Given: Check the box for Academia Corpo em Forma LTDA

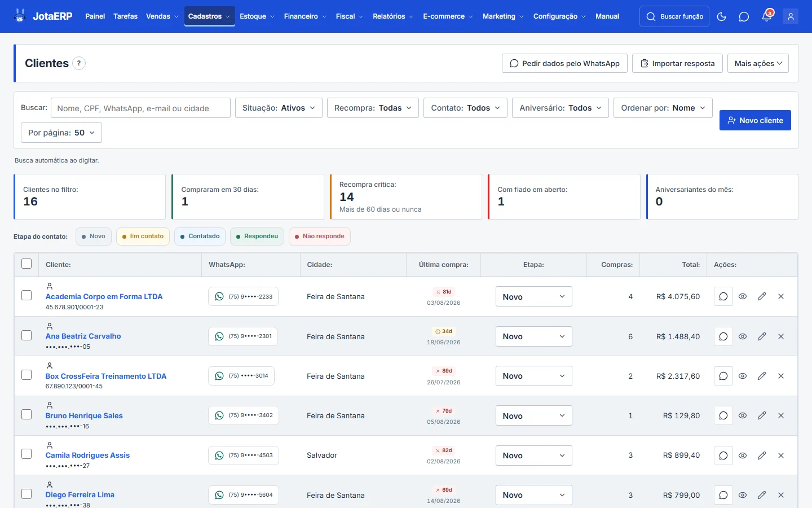Looking at the screenshot, I should click(27, 295).
